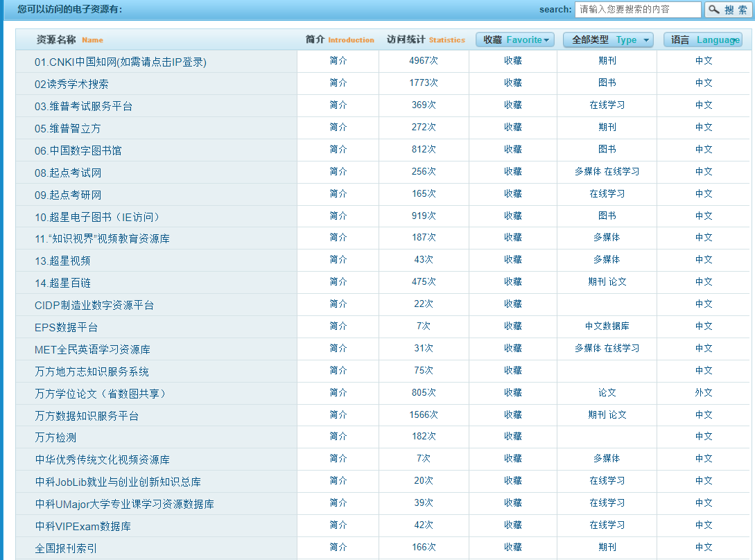Click 4967次 visit count
Image resolution: width=755 pixels, height=560 pixels.
click(424, 61)
